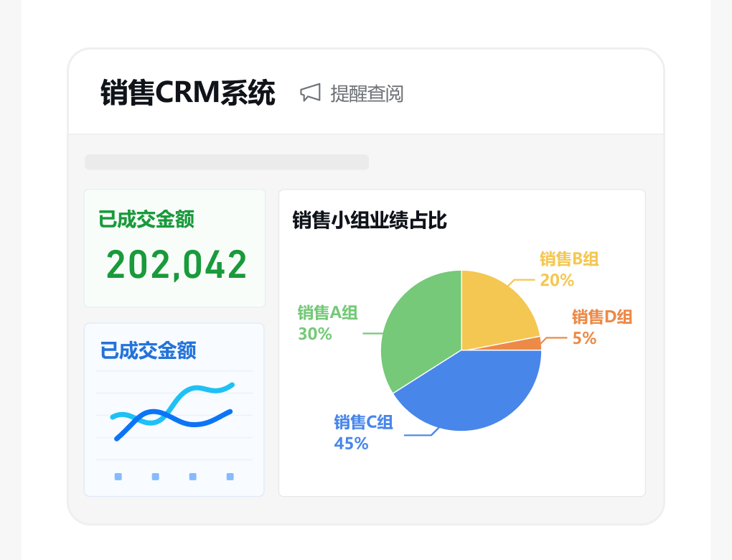
Task: Click the megaphone reminder icon
Action: (310, 93)
